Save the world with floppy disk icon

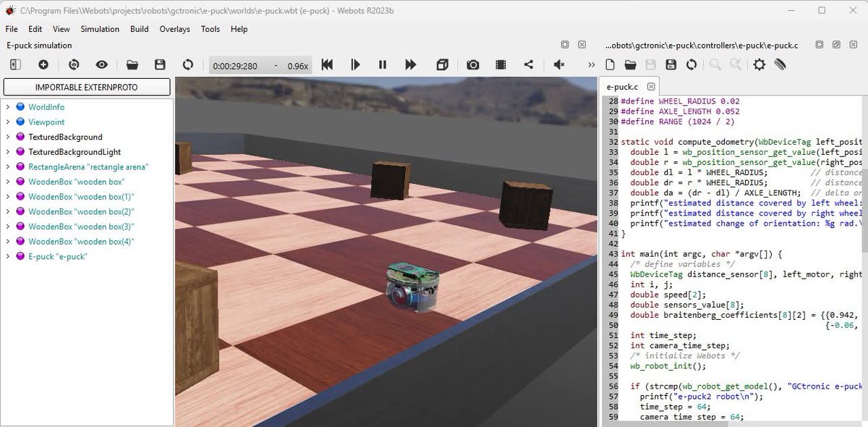pos(160,64)
